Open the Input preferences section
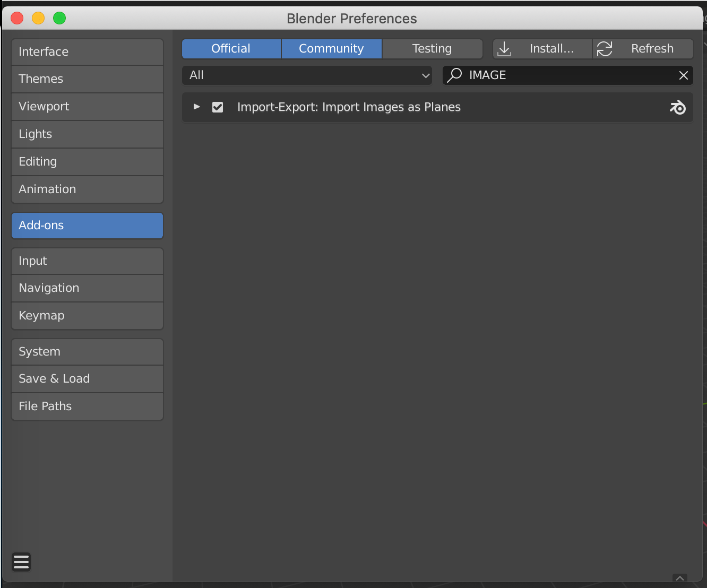 (x=87, y=261)
